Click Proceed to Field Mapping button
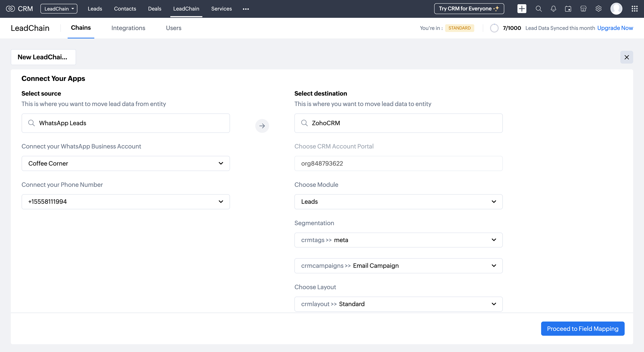The height and width of the screenshot is (352, 644). tap(583, 329)
